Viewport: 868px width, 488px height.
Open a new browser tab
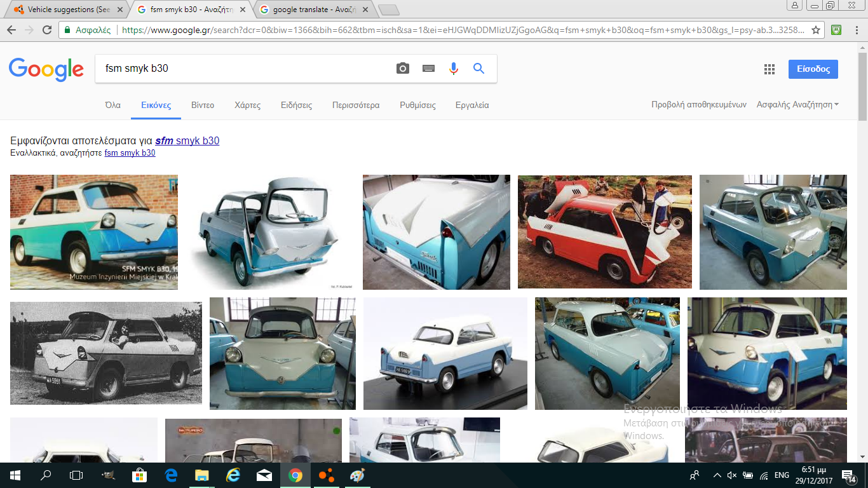pos(388,10)
